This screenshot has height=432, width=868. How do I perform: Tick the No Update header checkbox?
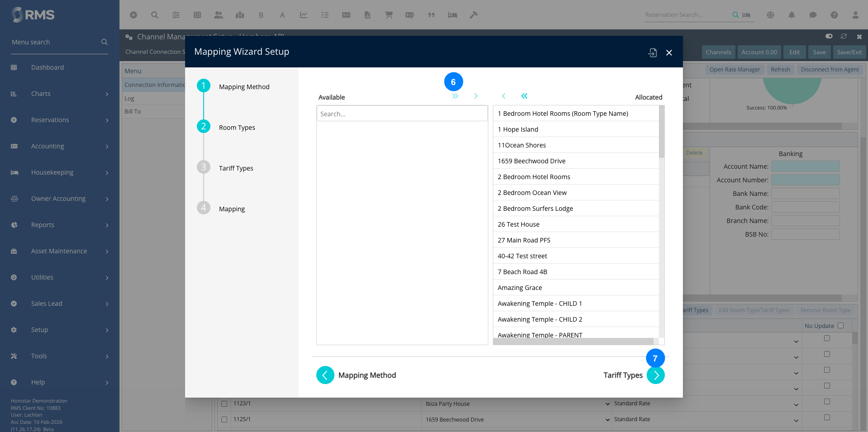point(840,326)
